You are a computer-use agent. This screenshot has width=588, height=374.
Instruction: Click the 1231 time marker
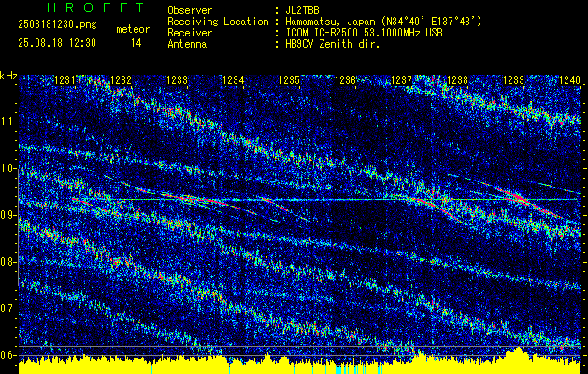(x=65, y=79)
